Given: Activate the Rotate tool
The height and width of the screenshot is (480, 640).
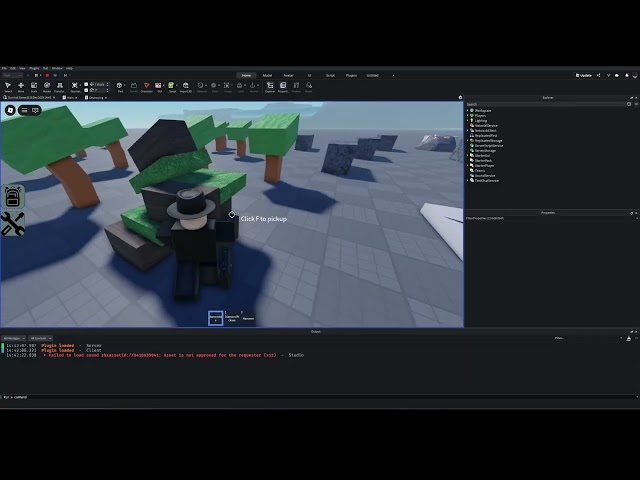Looking at the screenshot, I should [47, 87].
